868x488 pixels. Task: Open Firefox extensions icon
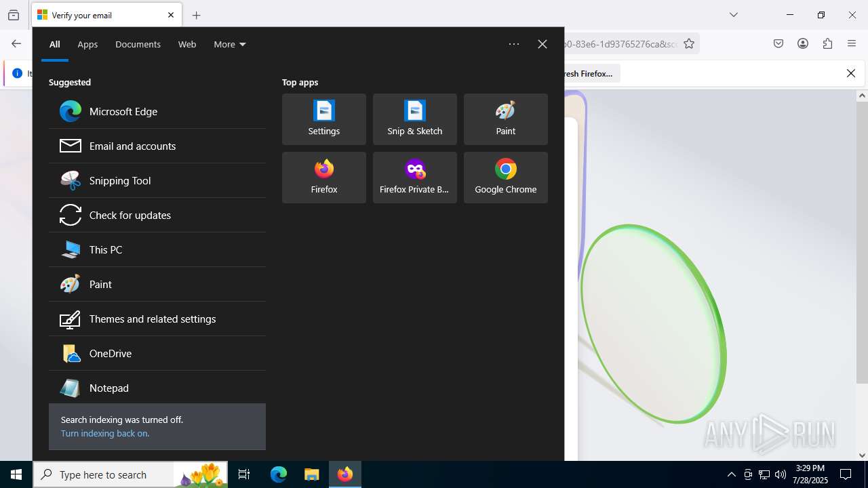pos(827,43)
